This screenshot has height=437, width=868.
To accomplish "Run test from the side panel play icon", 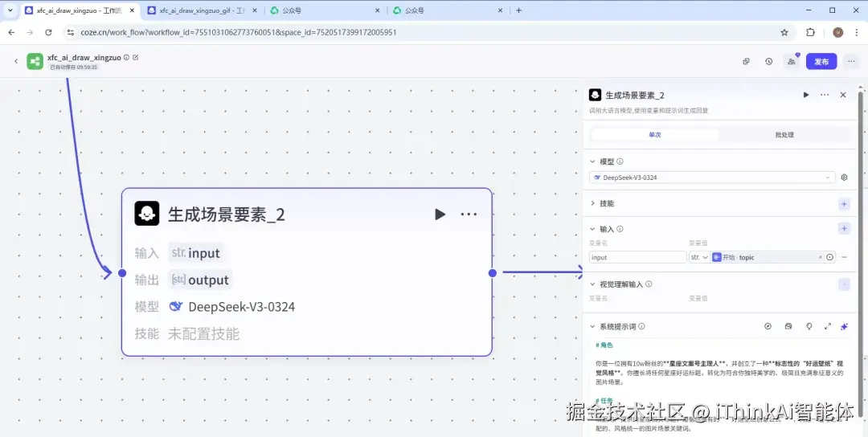I will coord(806,95).
